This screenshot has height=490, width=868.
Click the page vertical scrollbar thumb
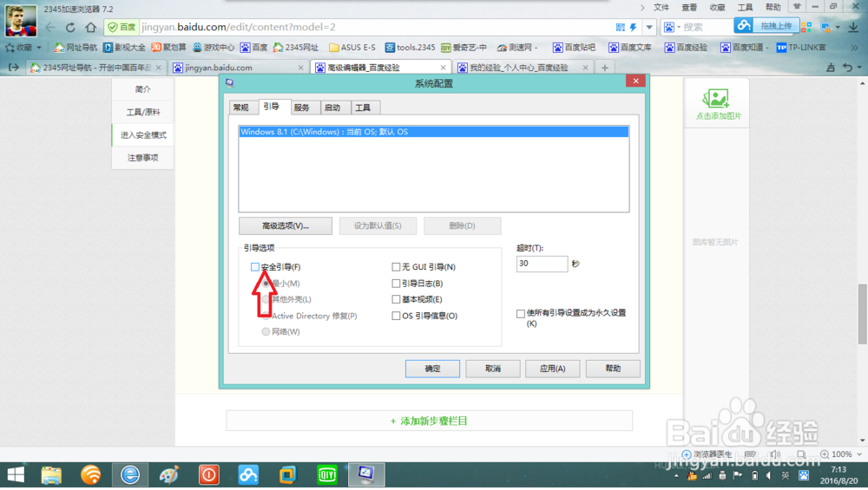click(863, 314)
